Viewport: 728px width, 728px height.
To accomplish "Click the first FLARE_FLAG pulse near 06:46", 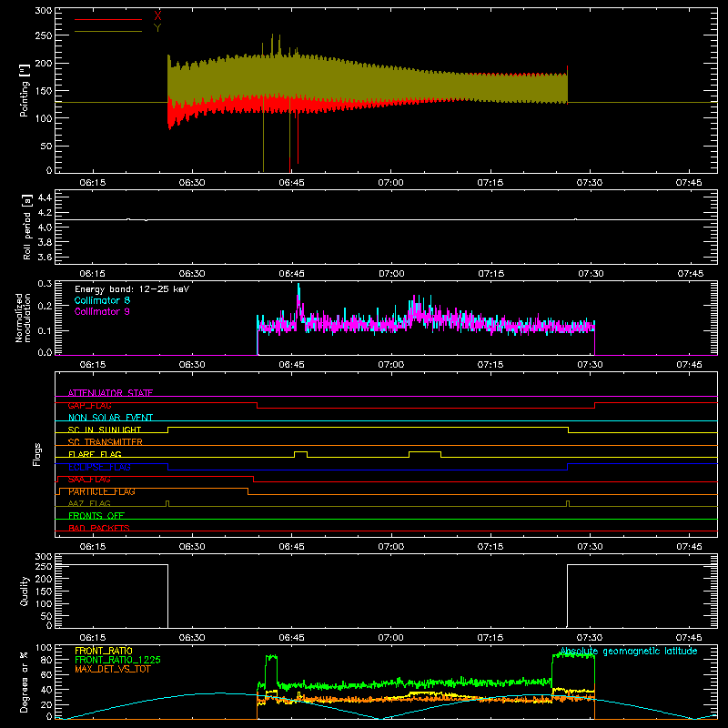I will pos(300,454).
